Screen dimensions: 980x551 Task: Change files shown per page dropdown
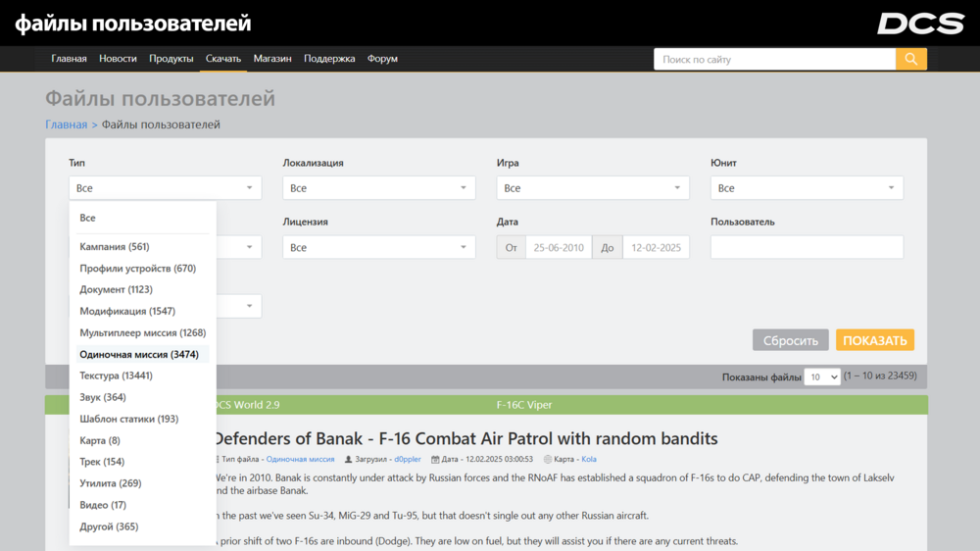(822, 376)
